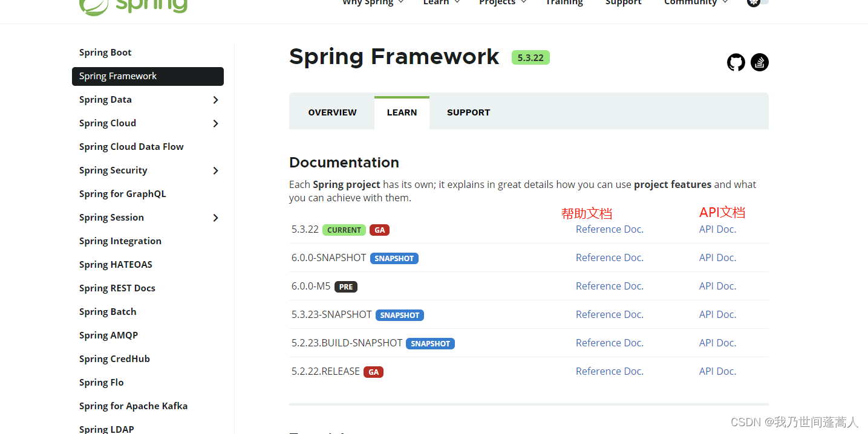Click the Stack Overflow icon for Spring Framework
Screen dimensions: 868x434
coord(759,62)
